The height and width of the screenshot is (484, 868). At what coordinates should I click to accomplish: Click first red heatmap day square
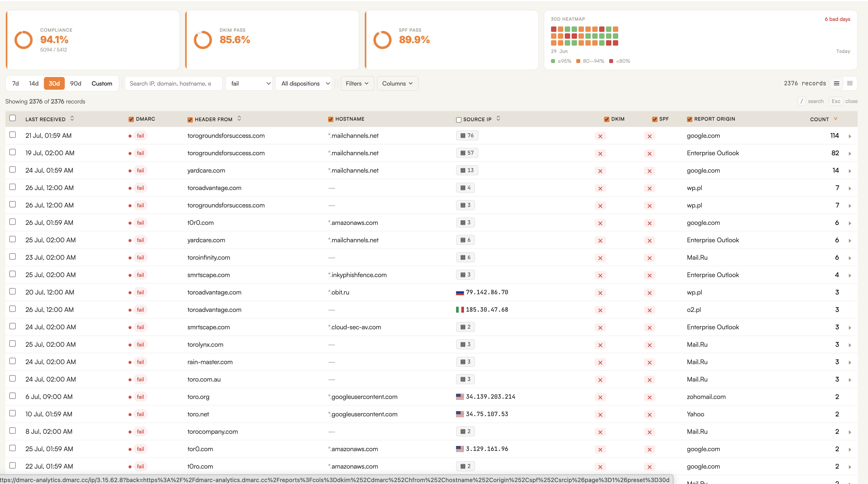point(554,29)
